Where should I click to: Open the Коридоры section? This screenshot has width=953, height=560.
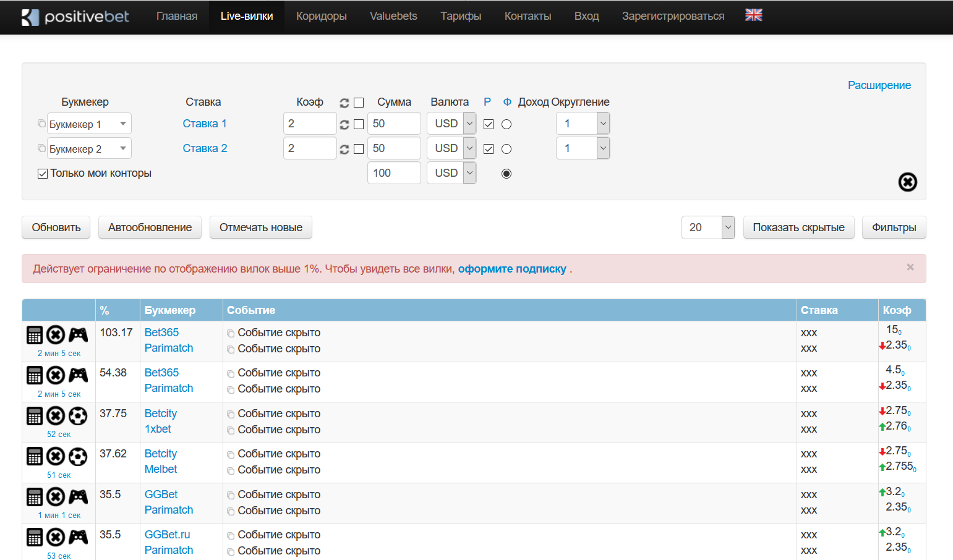click(322, 16)
